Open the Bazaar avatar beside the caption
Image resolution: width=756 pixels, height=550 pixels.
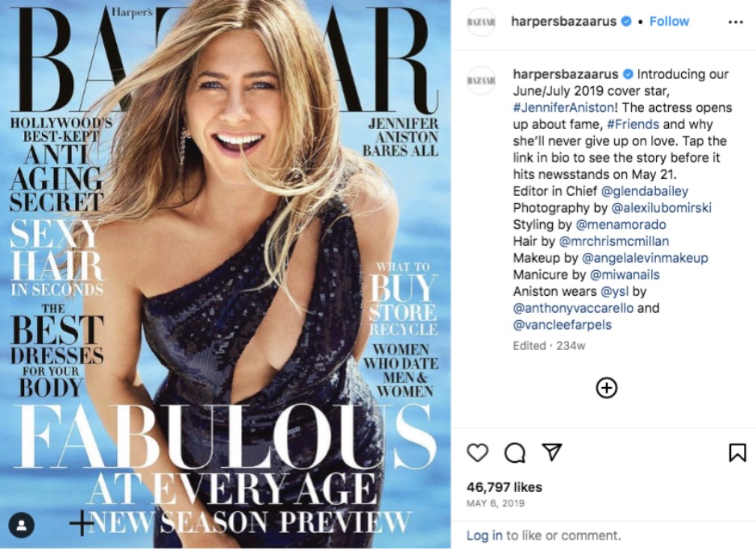[481, 81]
